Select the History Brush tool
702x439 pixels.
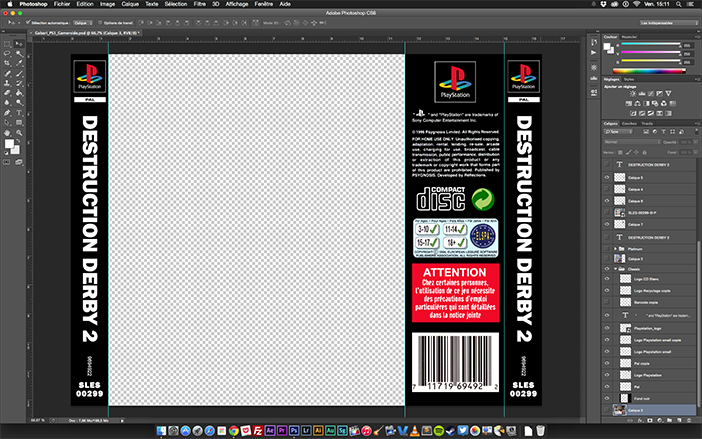(19, 83)
